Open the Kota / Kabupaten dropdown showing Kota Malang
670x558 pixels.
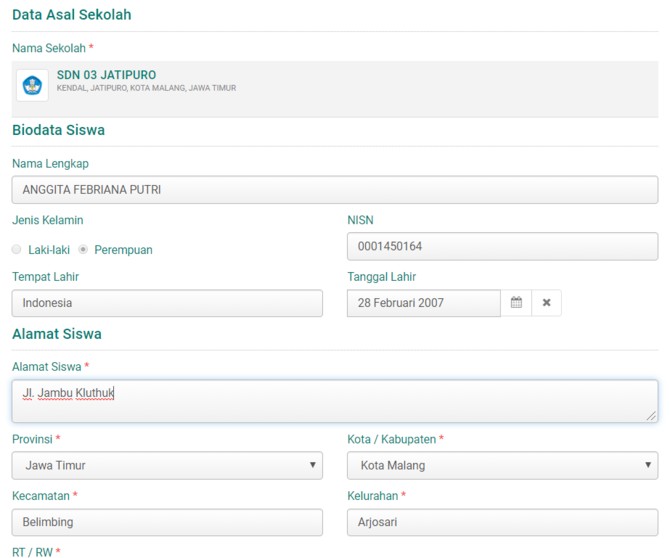(x=502, y=465)
